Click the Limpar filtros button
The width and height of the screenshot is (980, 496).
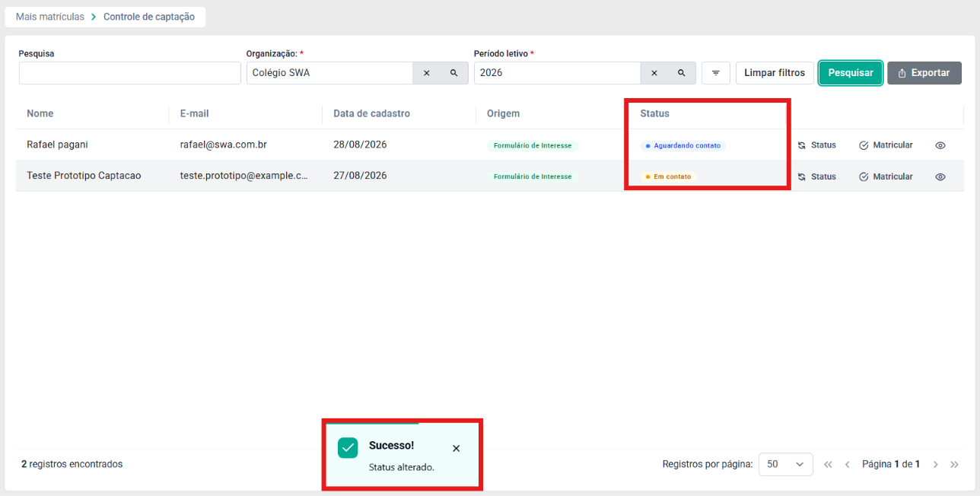[775, 73]
